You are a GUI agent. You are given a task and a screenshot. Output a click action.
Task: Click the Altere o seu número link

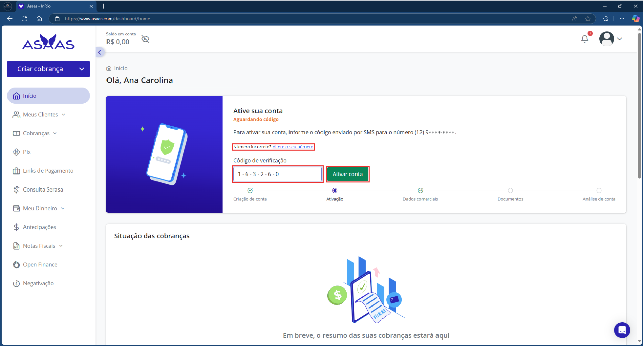pos(293,147)
